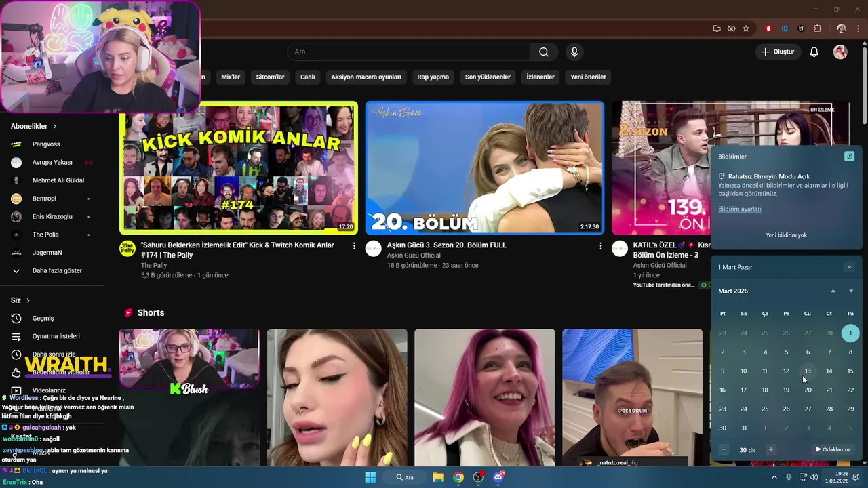Viewport: 868px width, 488px height.
Task: Open Chrome profile avatar
Action: coord(842,28)
